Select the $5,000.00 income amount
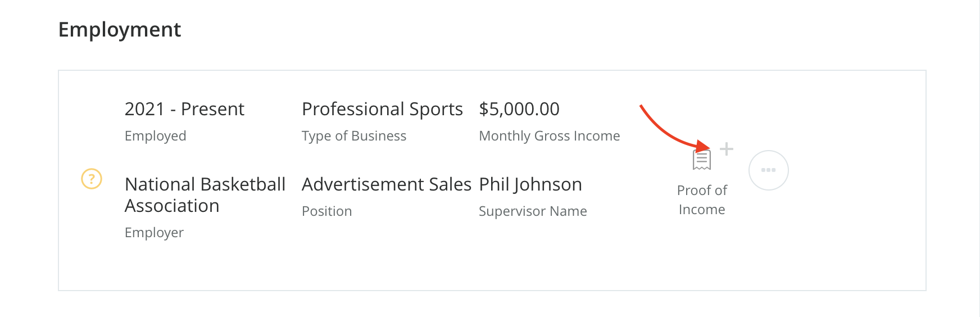This screenshot has width=980, height=317. pyautogui.click(x=519, y=108)
